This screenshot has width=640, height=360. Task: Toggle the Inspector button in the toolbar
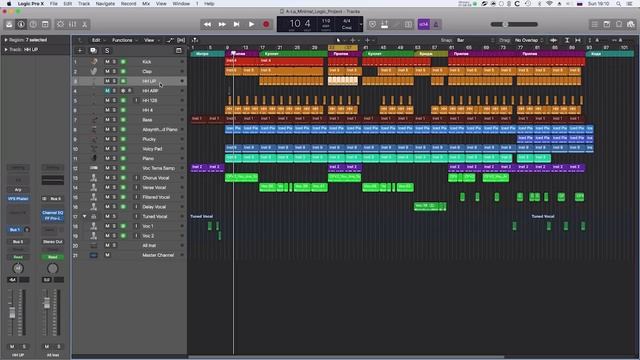(21, 24)
